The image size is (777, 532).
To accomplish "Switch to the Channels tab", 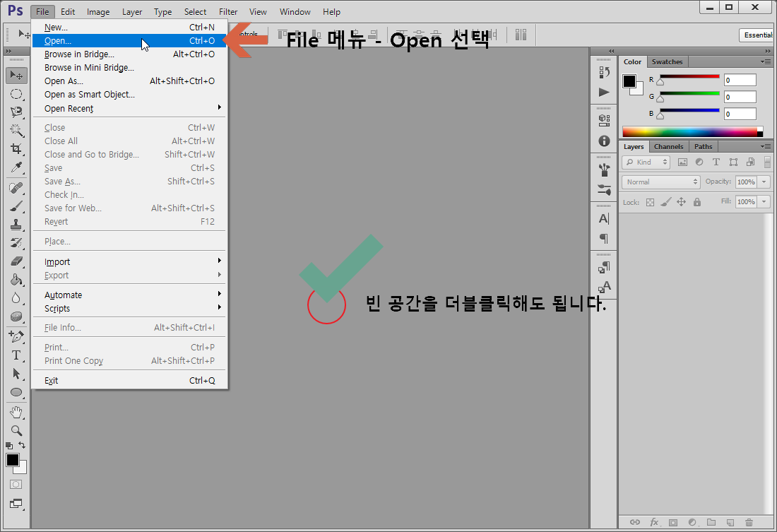I will [668, 147].
